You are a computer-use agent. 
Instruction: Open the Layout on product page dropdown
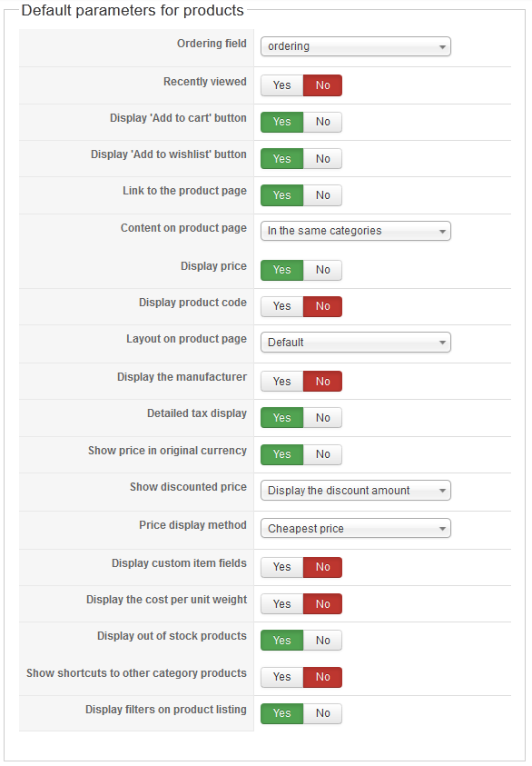point(355,342)
